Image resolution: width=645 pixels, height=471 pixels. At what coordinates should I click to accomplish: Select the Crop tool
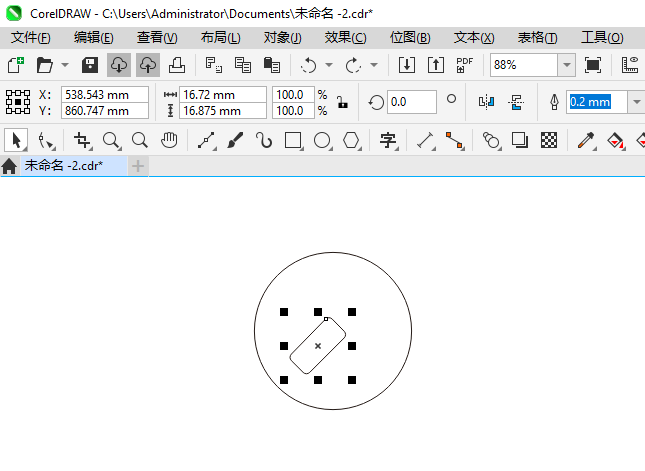[x=82, y=141]
